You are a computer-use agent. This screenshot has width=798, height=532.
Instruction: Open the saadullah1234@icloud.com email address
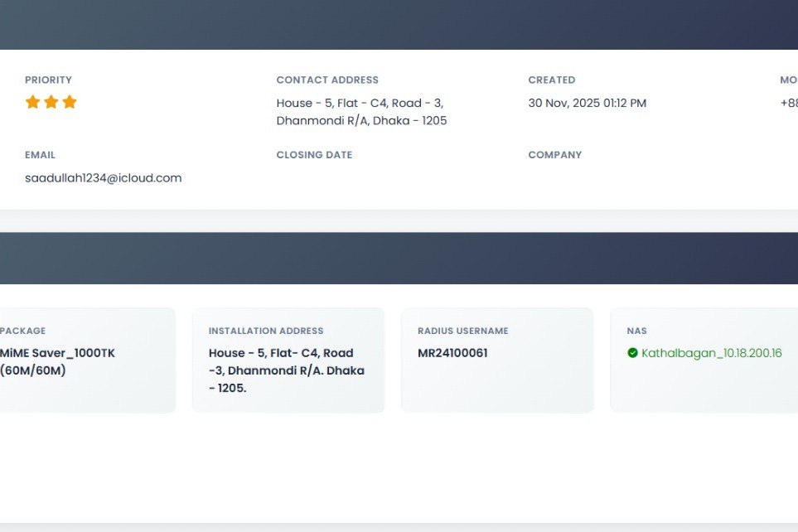tap(103, 178)
